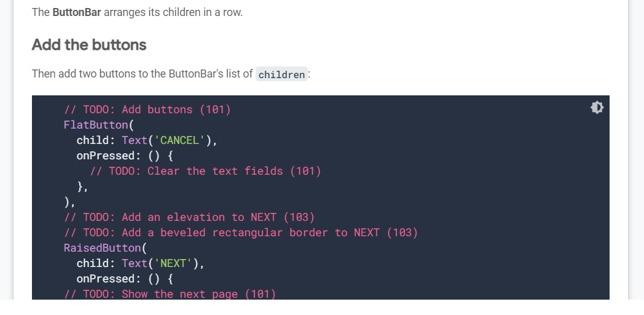Click the 'TODO: Add buttons (101)' comment
This screenshot has width=644, height=315.
147,110
